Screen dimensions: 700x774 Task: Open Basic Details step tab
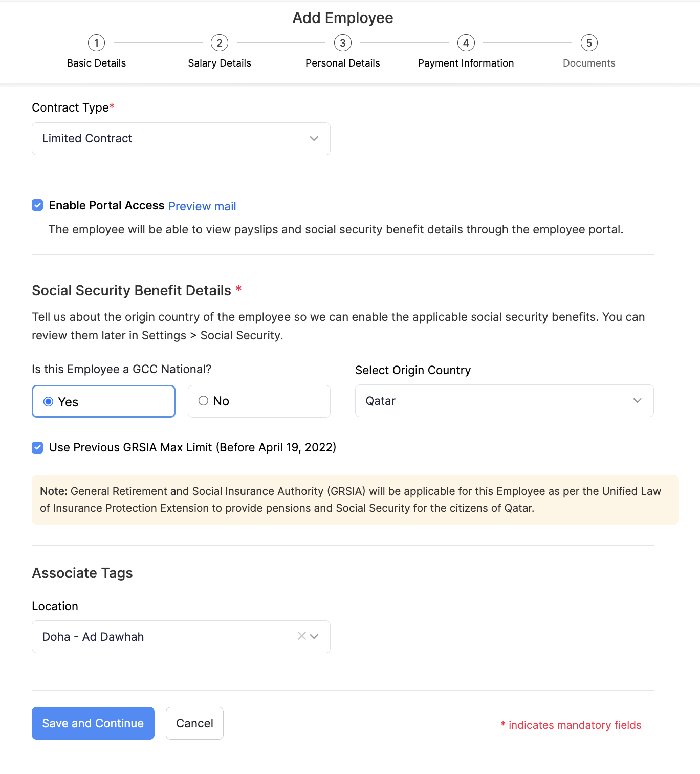tap(96, 63)
